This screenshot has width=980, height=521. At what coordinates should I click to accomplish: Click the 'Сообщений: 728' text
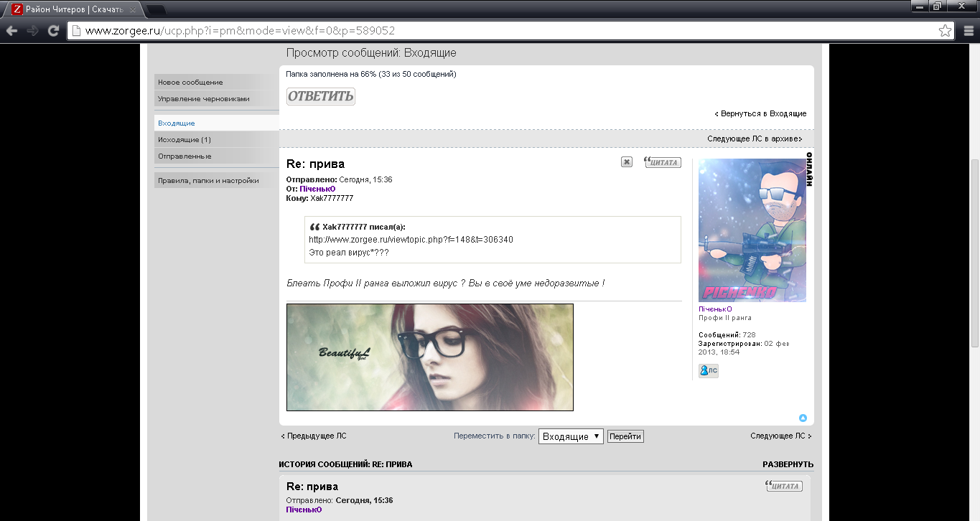point(727,335)
